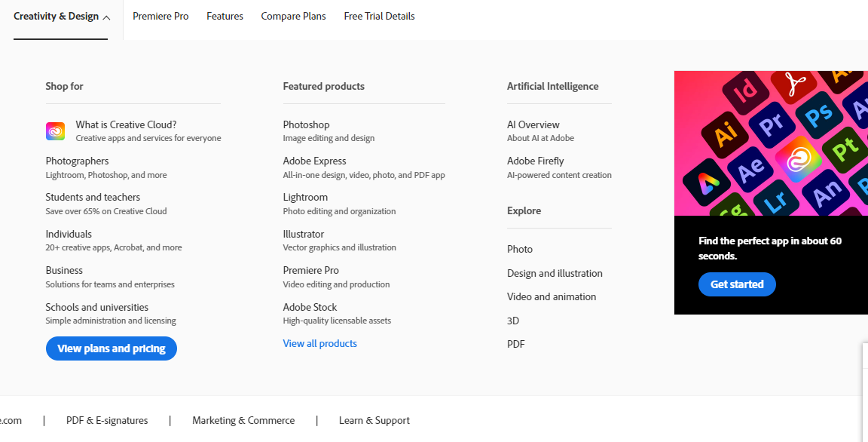
Task: Click the Get started button
Action: pos(737,284)
